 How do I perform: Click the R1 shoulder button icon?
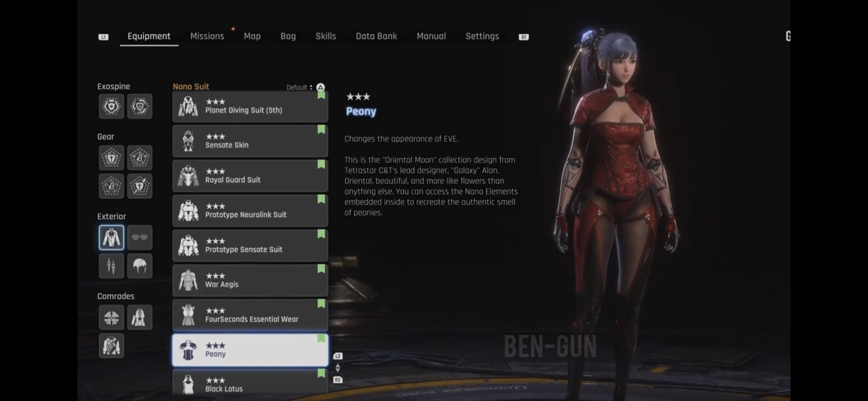[523, 37]
